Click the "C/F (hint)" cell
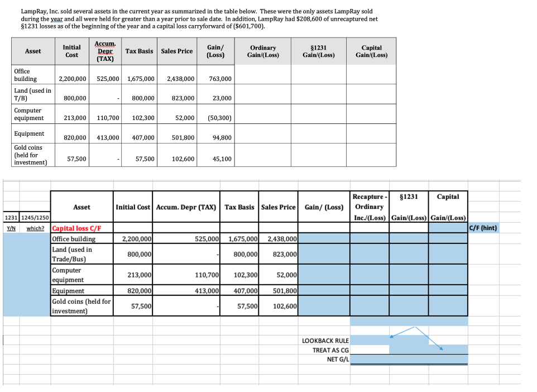The width and height of the screenshot is (537, 392). pos(483,228)
